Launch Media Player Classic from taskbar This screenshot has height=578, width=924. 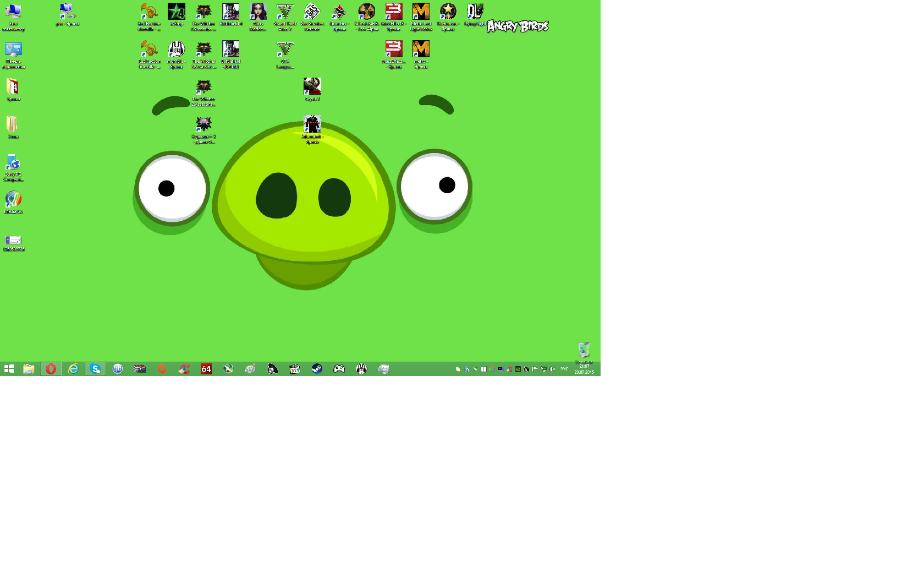295,369
